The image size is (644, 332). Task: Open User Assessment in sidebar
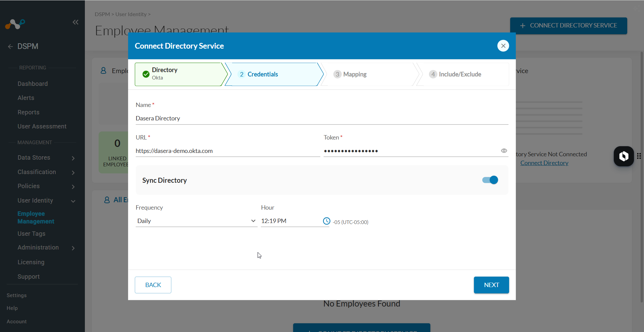pyautogui.click(x=42, y=126)
